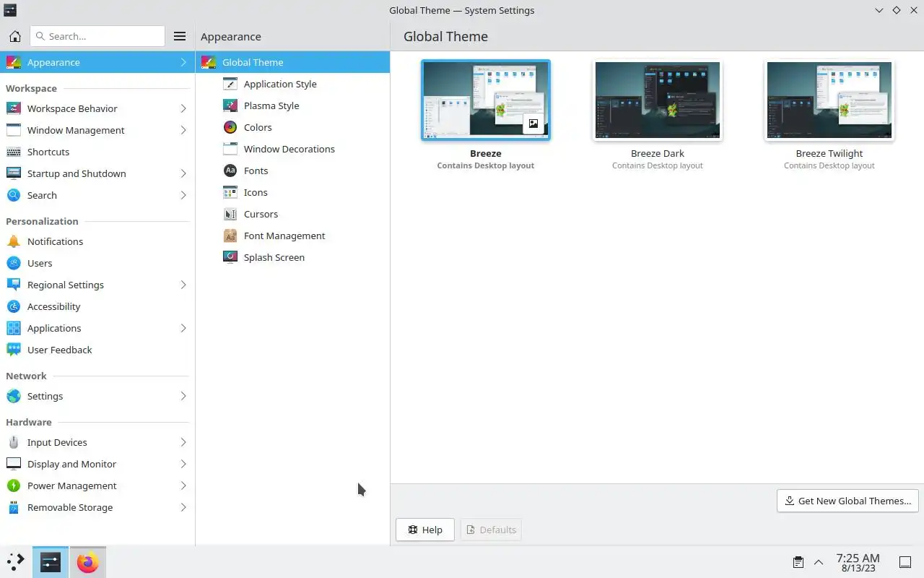Click the Window Management icon
Viewport: 924px width, 578px height.
[x=13, y=130]
